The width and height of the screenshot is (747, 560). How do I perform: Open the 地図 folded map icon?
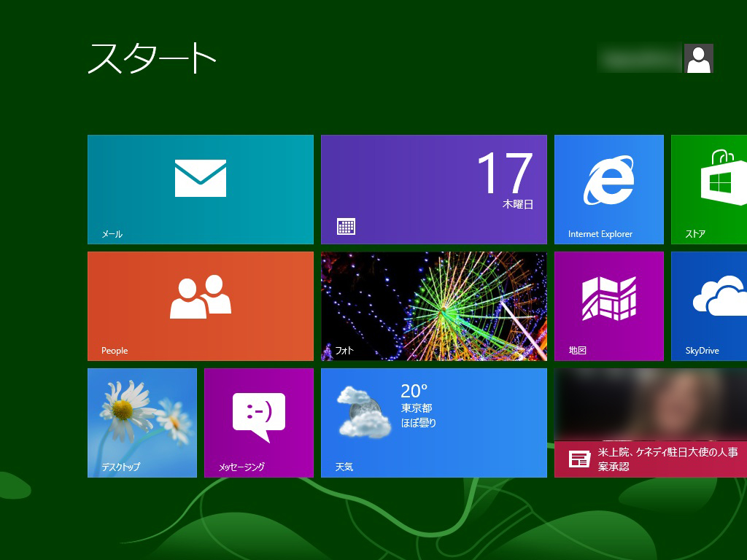point(609,298)
